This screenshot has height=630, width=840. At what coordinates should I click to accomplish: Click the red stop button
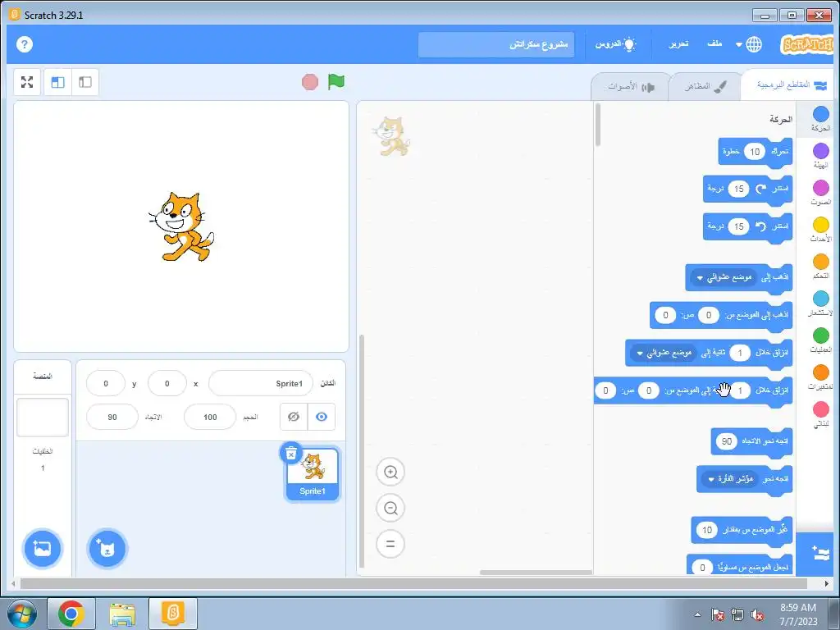pos(309,82)
